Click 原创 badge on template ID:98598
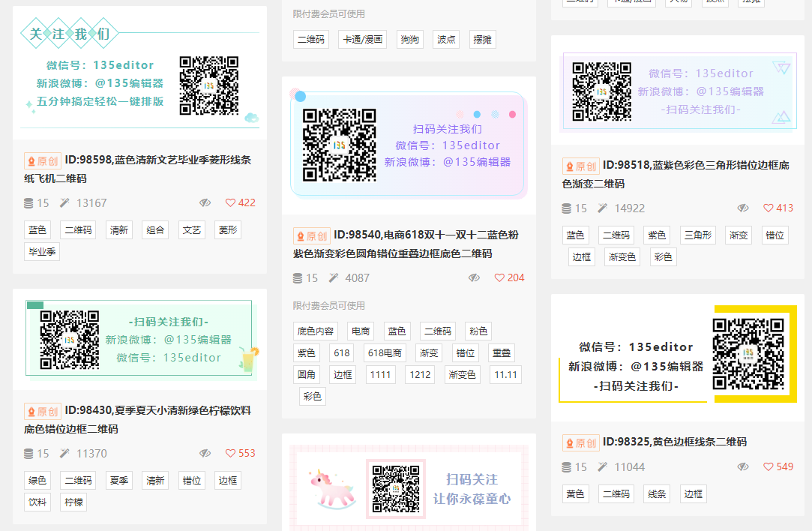This screenshot has height=531, width=812. tap(43, 160)
